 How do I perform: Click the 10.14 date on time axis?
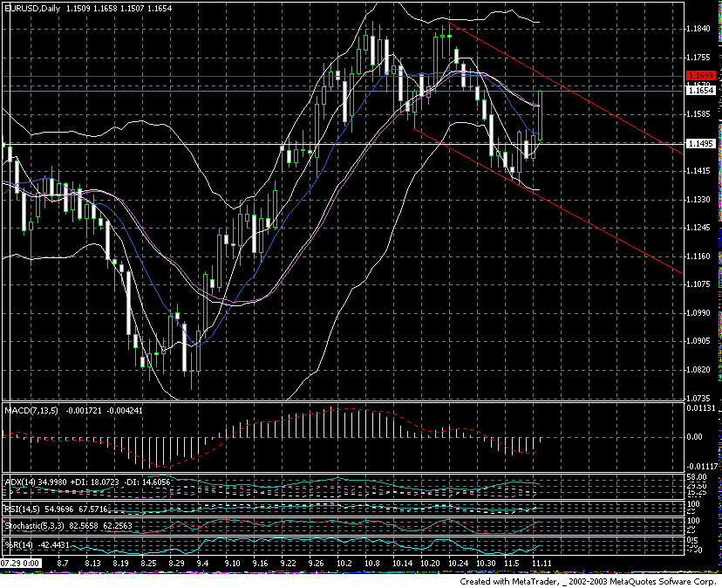(x=402, y=563)
